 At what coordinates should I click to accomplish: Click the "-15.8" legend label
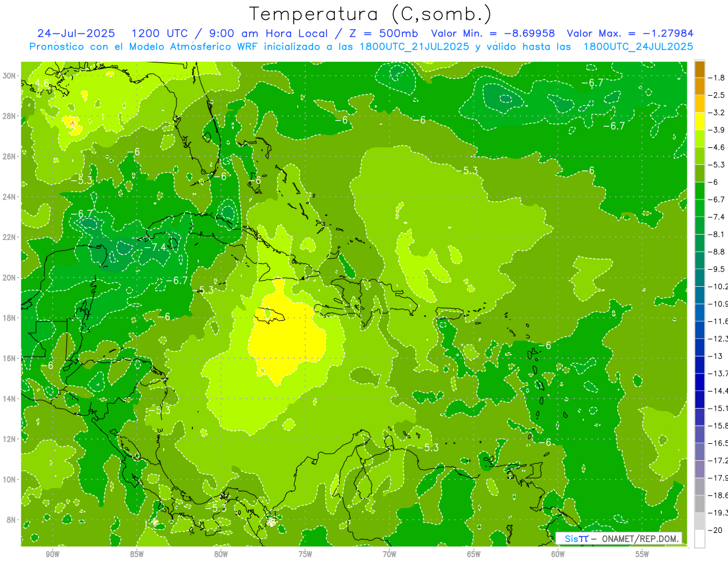coord(718,426)
